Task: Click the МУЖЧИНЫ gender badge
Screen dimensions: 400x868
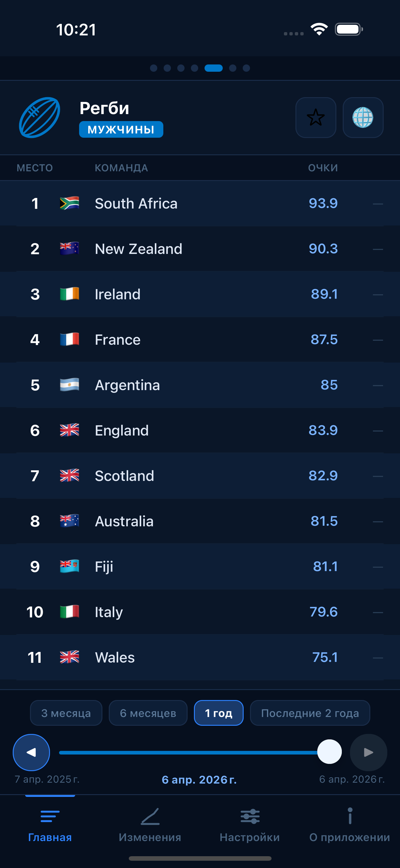Action: click(121, 129)
